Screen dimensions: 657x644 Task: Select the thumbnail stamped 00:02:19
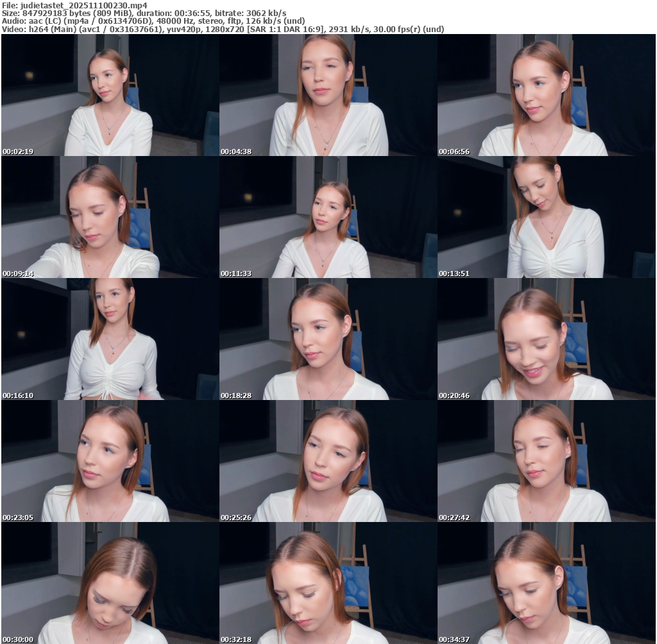click(110, 95)
